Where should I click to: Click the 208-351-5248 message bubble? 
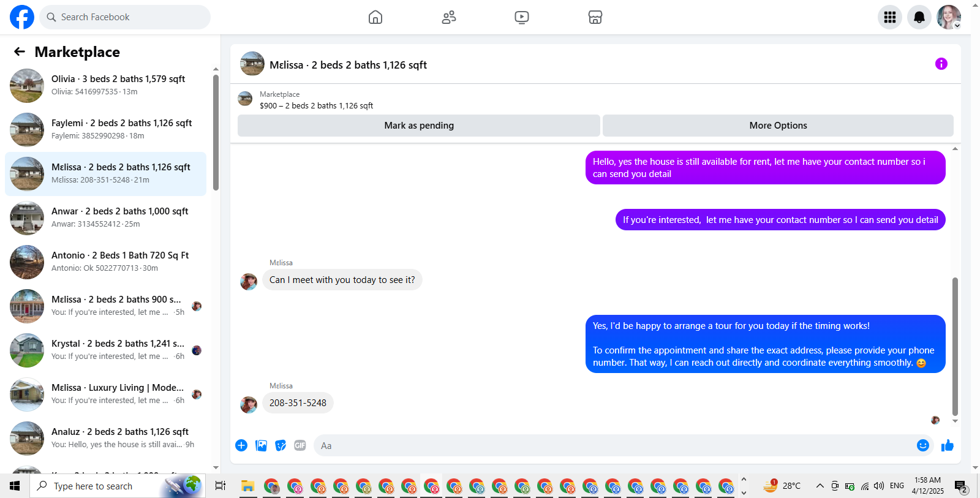pos(298,403)
